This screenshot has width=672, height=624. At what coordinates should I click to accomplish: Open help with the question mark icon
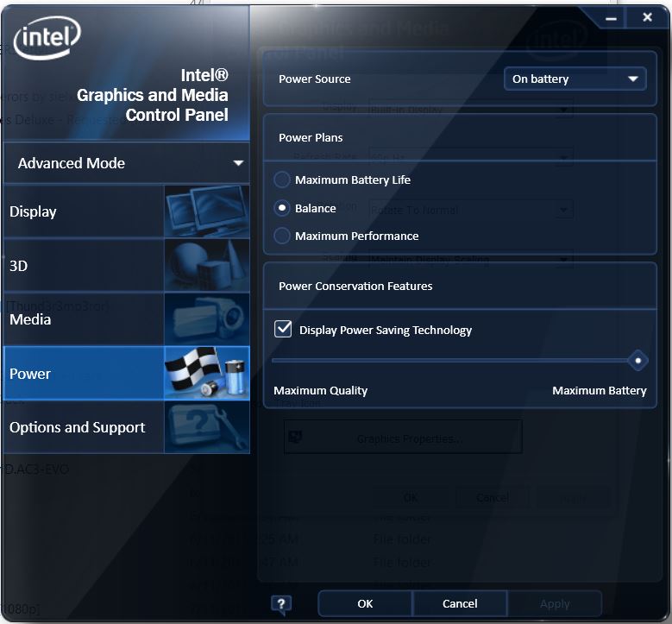pos(281,604)
